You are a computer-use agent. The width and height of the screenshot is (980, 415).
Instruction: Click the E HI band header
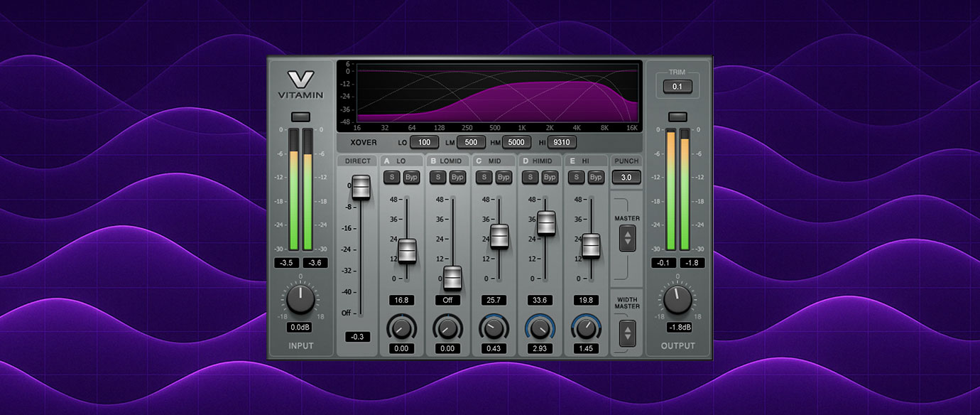586,161
